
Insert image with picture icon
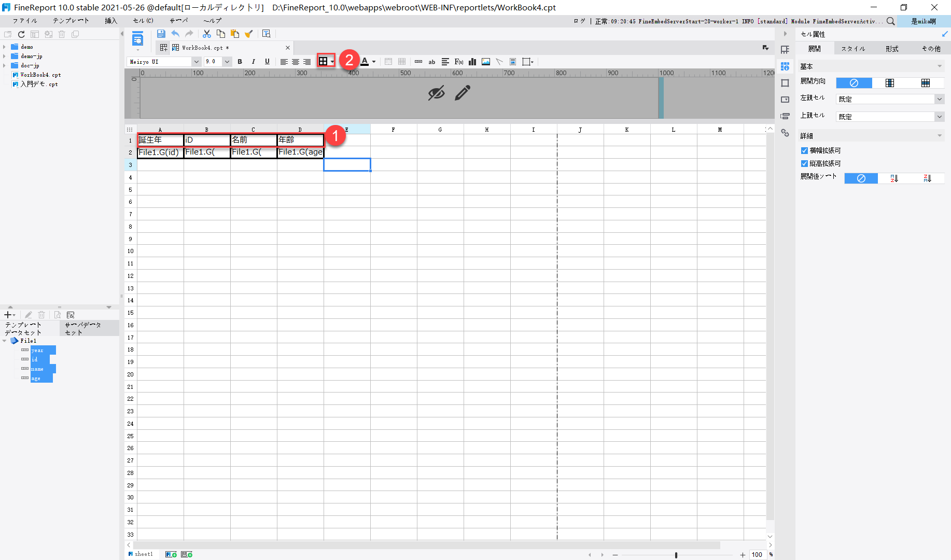point(486,62)
